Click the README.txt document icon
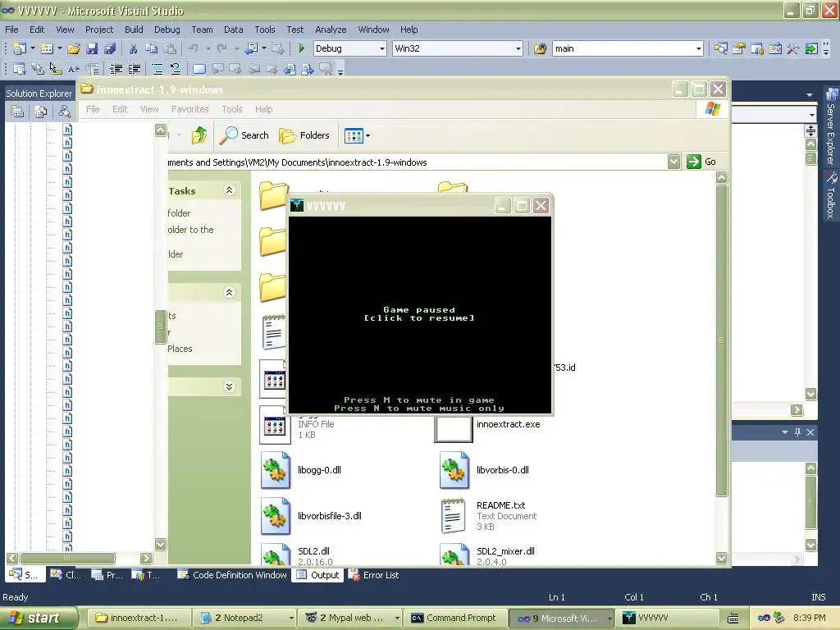This screenshot has height=630, width=840. pos(453,516)
